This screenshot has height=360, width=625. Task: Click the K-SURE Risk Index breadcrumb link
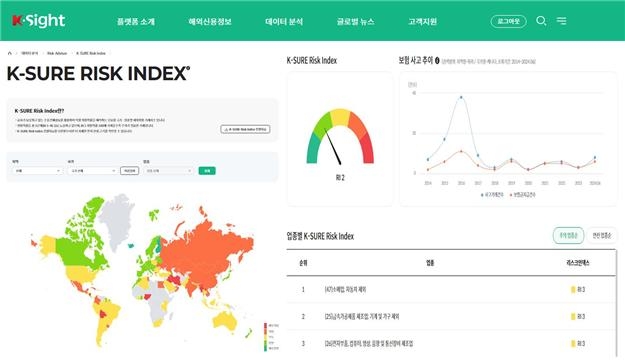(x=91, y=53)
